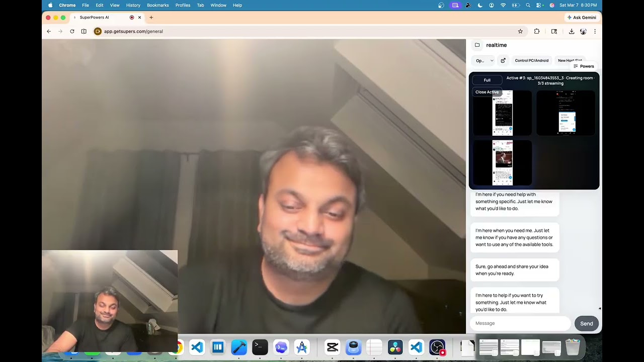Viewport: 644px width, 362px height.
Task: Open the top-left phone stream thumbnail
Action: tap(502, 113)
